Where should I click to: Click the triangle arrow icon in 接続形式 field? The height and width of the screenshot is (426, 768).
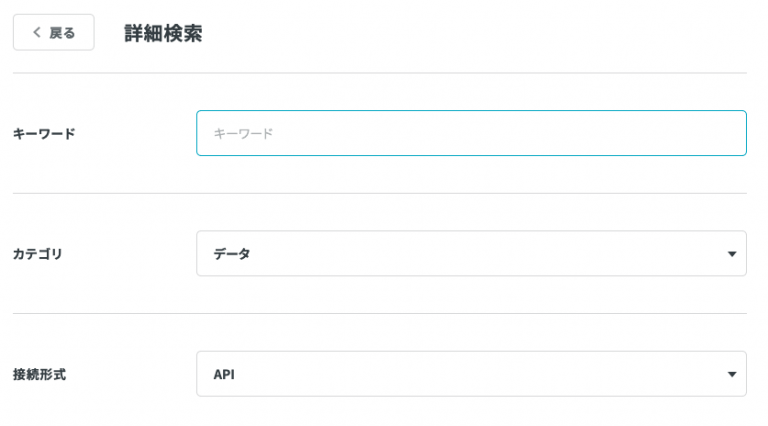point(732,375)
